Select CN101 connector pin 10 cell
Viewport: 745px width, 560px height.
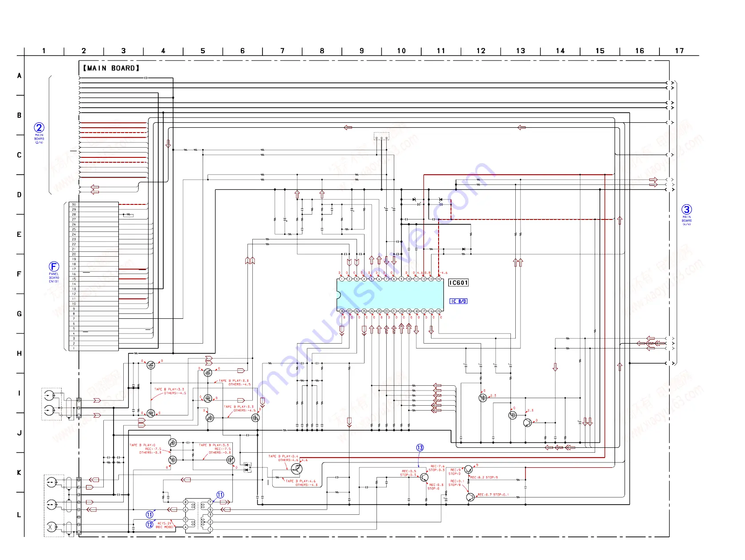74,304
